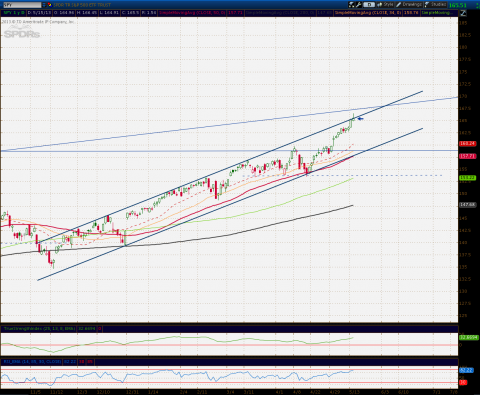Click the RSI_EMA study label
Image resolution: width=480 pixels, height=395 pixels.
pyautogui.click(x=32, y=361)
